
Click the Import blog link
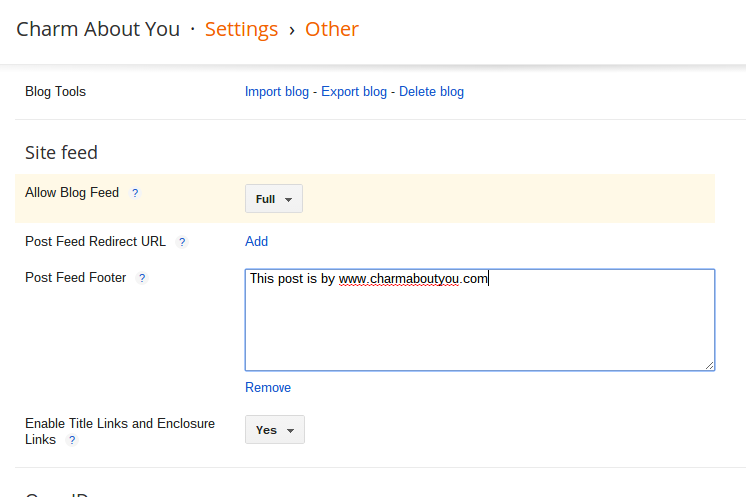point(277,92)
